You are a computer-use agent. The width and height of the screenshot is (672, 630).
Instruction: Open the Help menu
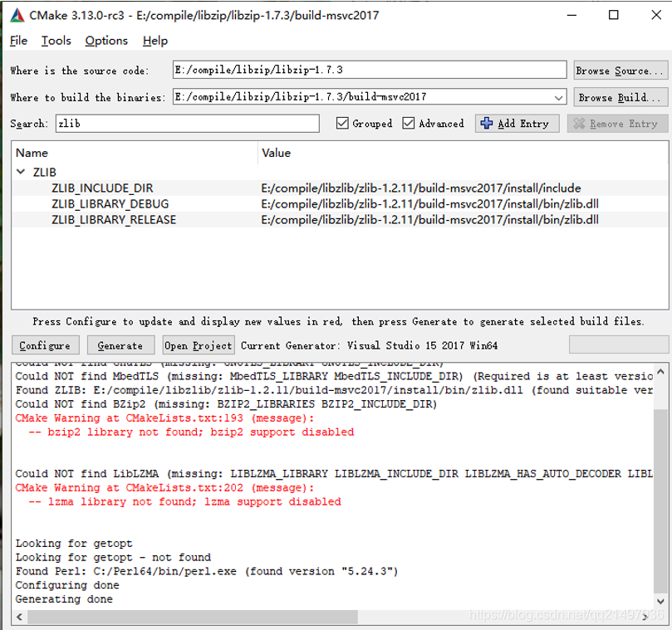point(155,41)
